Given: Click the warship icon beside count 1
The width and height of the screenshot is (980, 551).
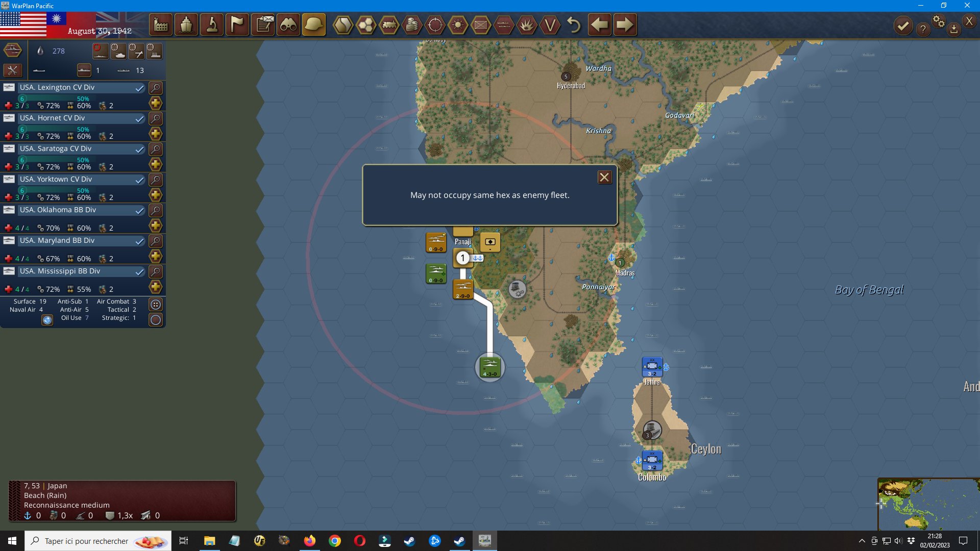Looking at the screenshot, I should click(84, 70).
